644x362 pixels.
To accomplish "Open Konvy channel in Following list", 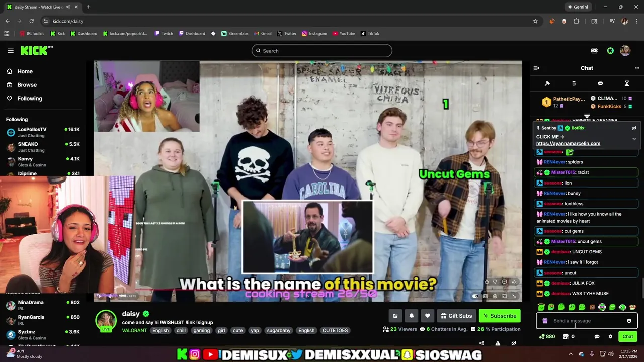I will point(43,161).
